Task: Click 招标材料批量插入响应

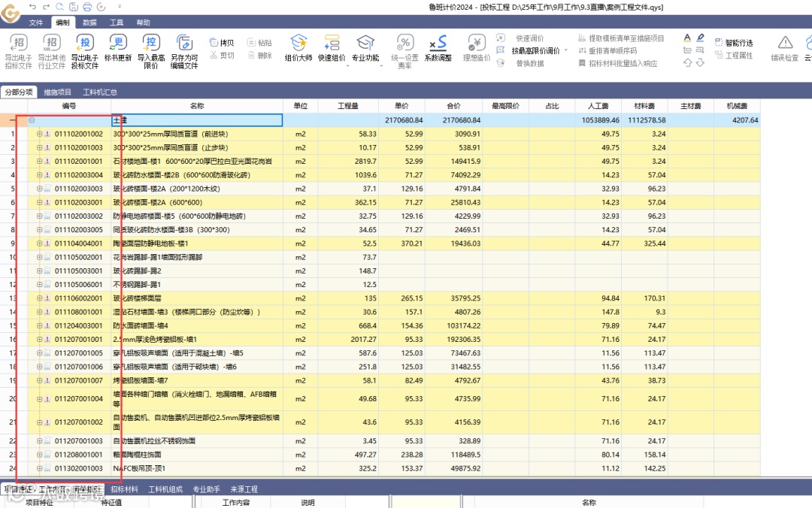Action: pyautogui.click(x=618, y=63)
